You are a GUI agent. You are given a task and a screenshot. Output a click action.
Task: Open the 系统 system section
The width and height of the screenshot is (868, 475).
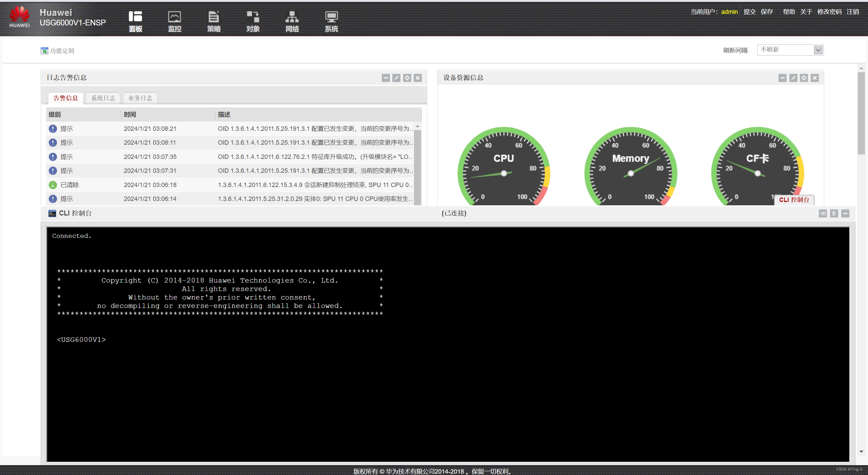click(x=331, y=21)
